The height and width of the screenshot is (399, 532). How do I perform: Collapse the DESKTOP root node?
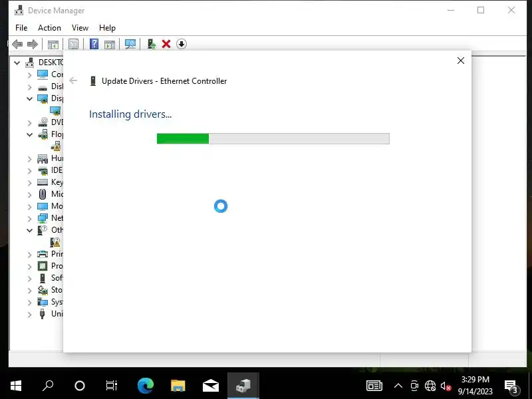coord(17,63)
